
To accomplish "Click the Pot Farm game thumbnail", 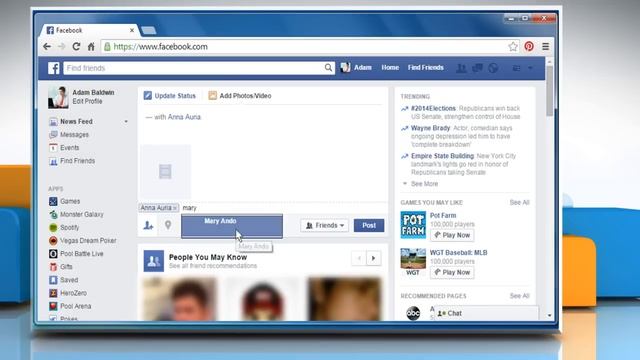I will (x=413, y=225).
